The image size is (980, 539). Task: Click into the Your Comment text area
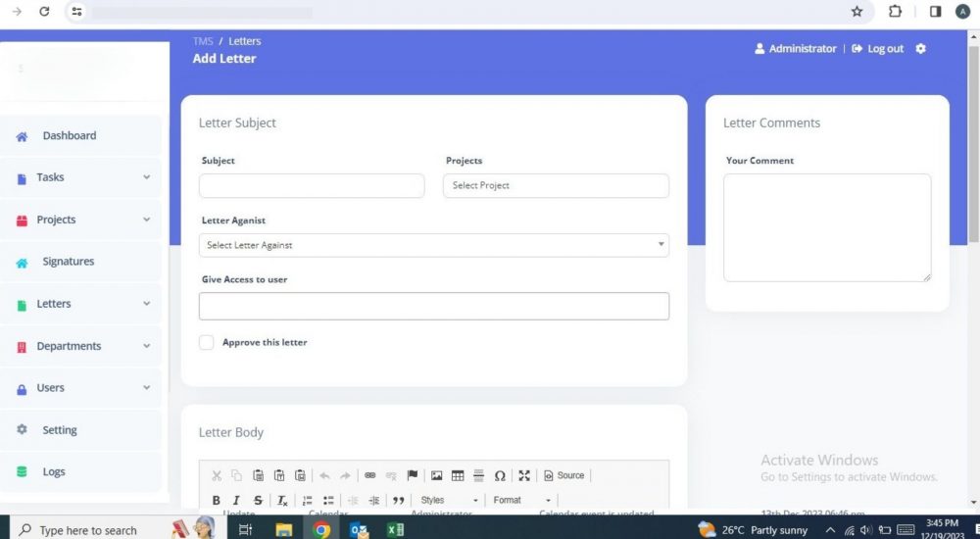pos(827,227)
